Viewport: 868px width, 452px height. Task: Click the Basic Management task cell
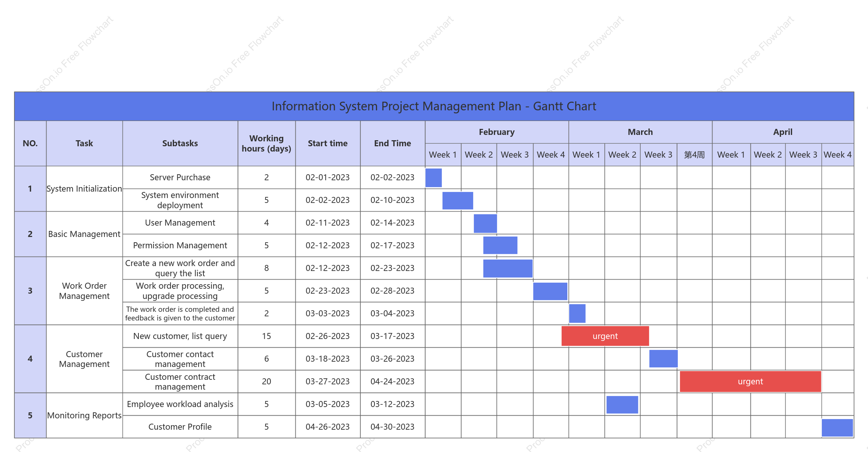(84, 234)
